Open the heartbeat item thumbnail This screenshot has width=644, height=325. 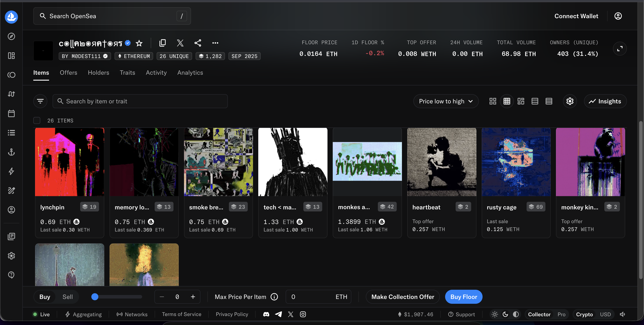[x=442, y=162]
